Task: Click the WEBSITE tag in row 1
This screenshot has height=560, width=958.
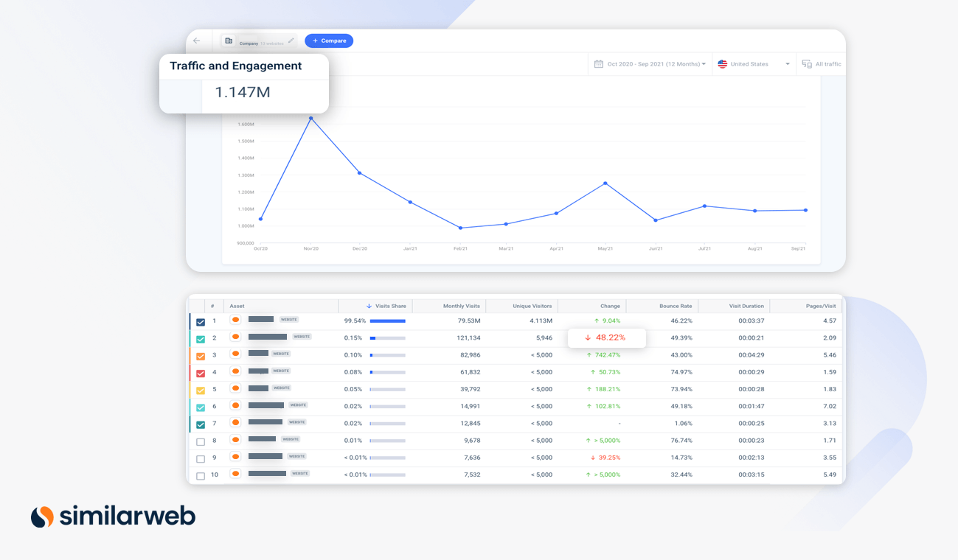Action: tap(289, 320)
